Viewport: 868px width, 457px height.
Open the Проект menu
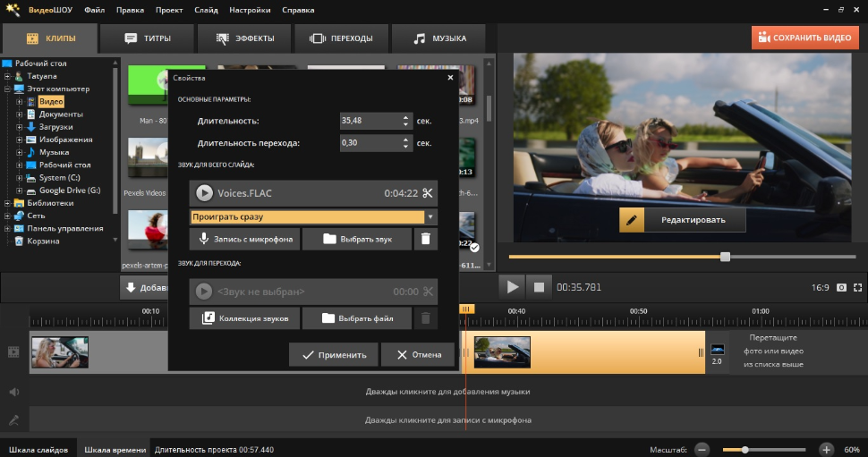point(167,10)
